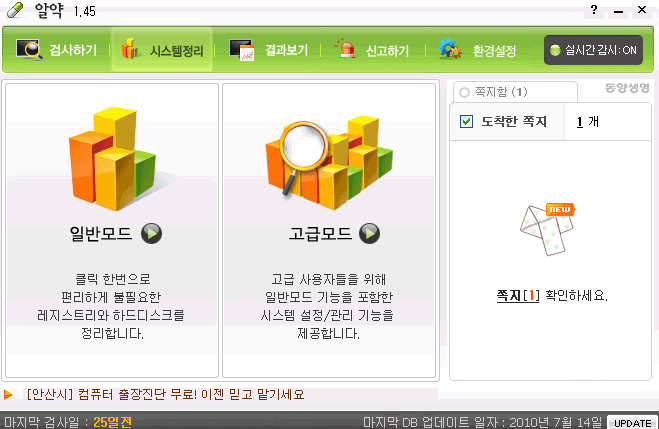659x429 pixels.
Task: Click the 신고하기 siren icon
Action: 346,48
